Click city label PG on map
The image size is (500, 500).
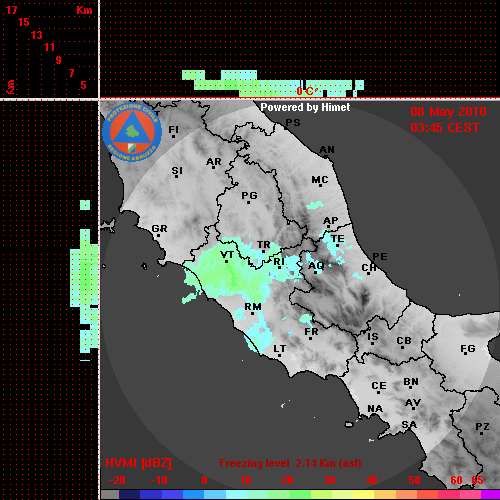(249, 195)
